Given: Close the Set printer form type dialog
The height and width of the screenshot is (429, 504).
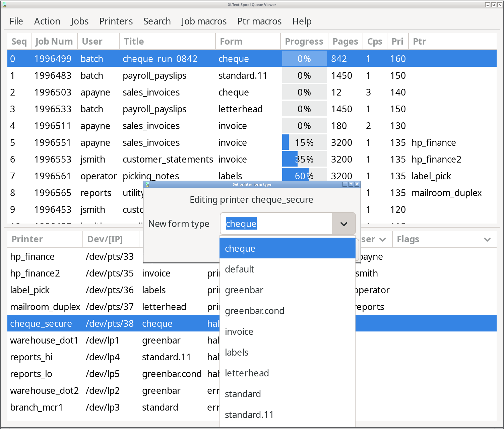Looking at the screenshot, I should 357,184.
